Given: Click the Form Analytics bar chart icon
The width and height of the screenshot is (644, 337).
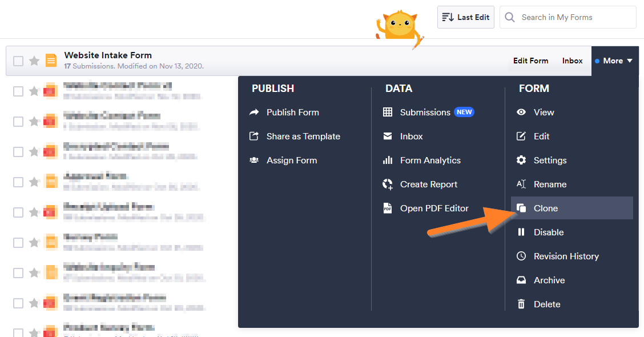Looking at the screenshot, I should click(388, 161).
